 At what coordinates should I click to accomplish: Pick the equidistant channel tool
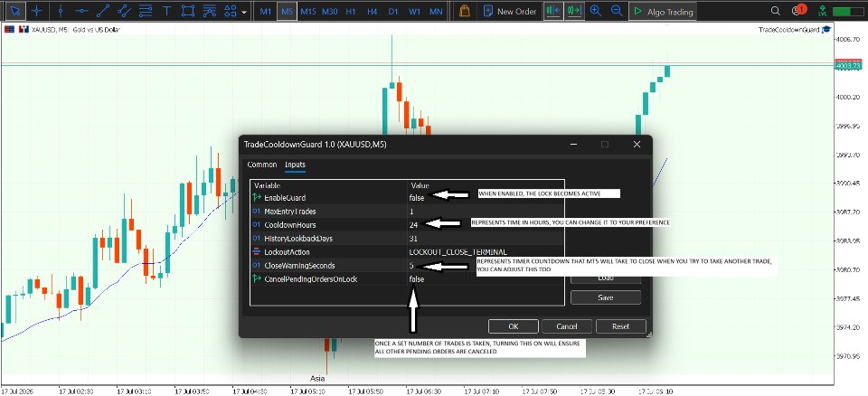point(124,11)
